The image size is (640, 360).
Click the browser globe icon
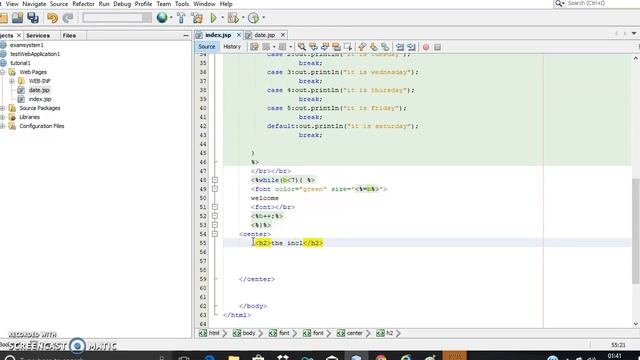pos(162,18)
